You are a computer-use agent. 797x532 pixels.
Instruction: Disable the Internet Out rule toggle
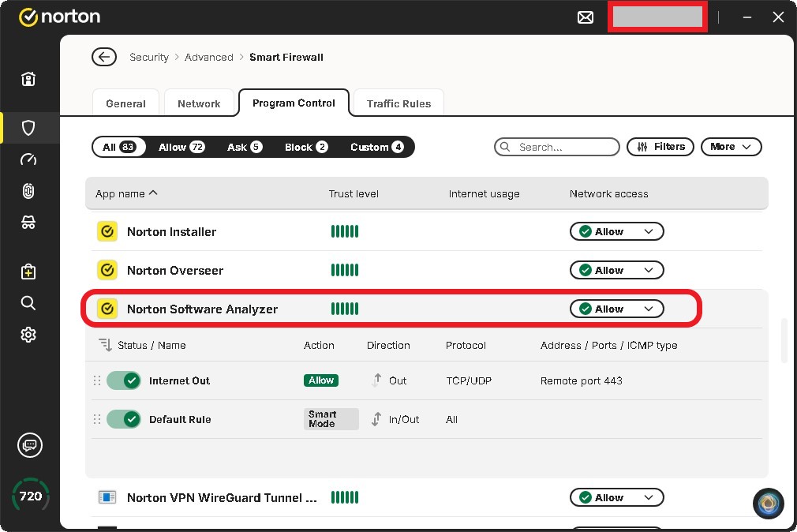(124, 380)
